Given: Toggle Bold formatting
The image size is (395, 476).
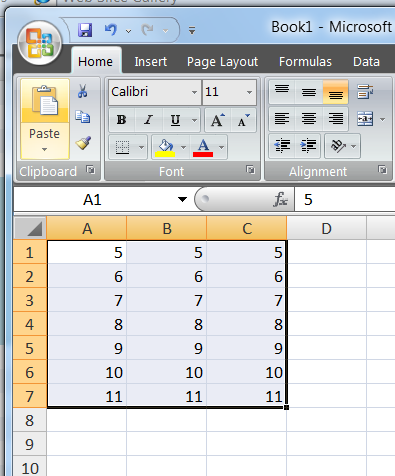Looking at the screenshot, I should coord(122,120).
